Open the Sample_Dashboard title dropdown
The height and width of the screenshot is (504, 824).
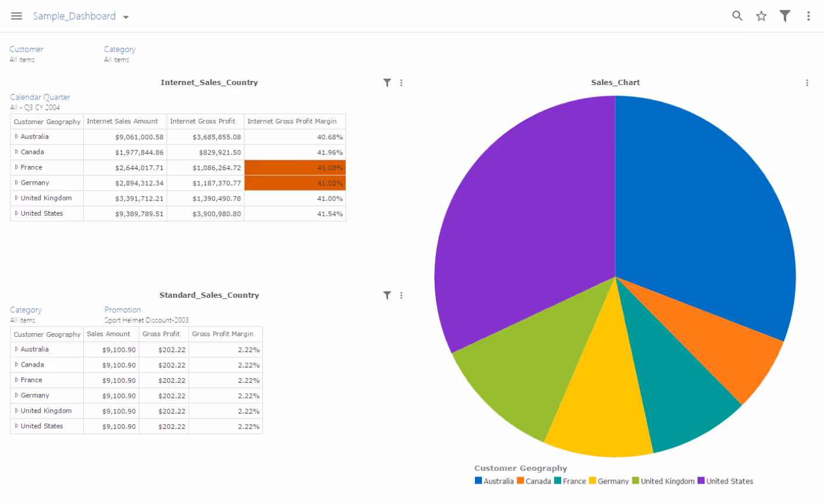point(126,17)
